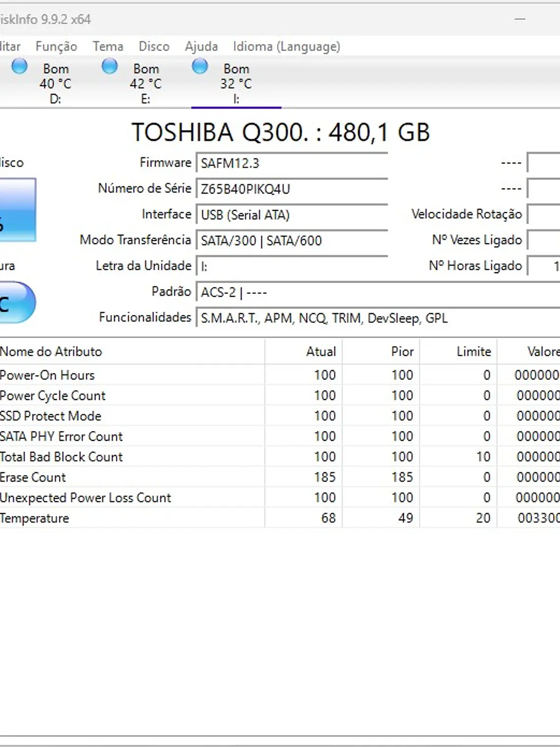Open the Disco menu
This screenshot has height=747, width=560.
coord(154,46)
